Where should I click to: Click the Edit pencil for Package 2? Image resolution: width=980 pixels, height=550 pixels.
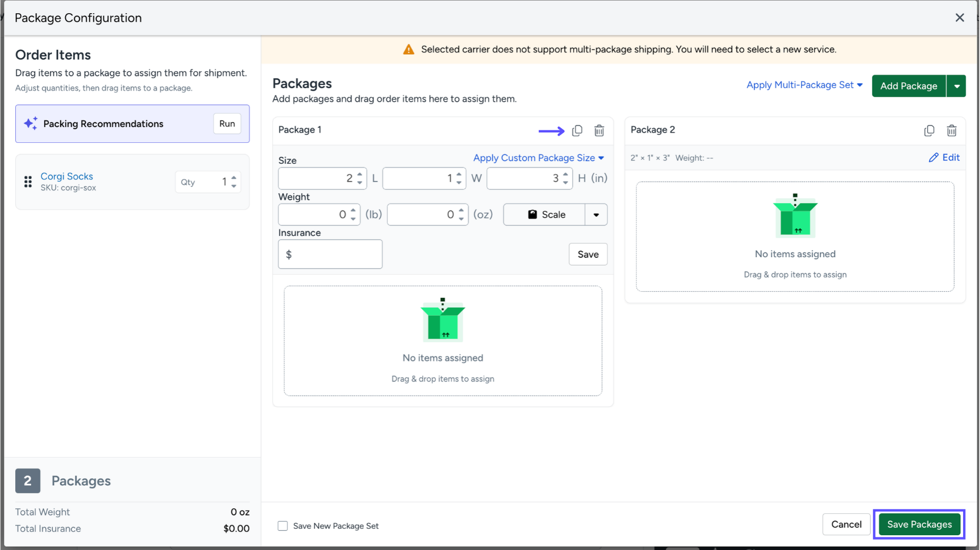coord(944,158)
